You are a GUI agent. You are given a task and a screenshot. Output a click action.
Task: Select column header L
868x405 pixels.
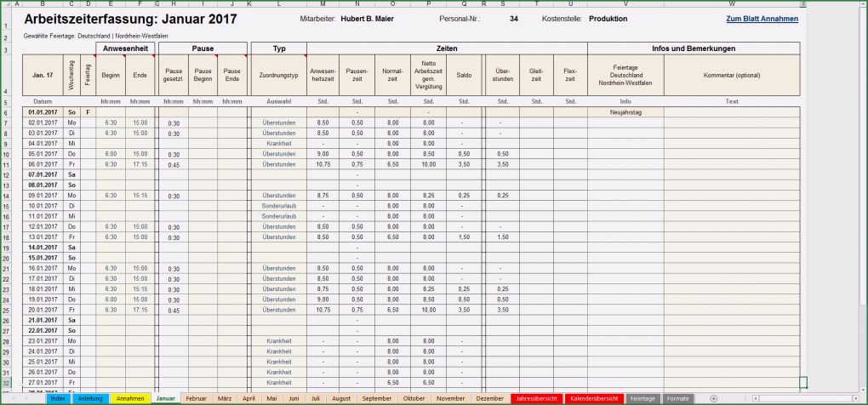coord(278,3)
